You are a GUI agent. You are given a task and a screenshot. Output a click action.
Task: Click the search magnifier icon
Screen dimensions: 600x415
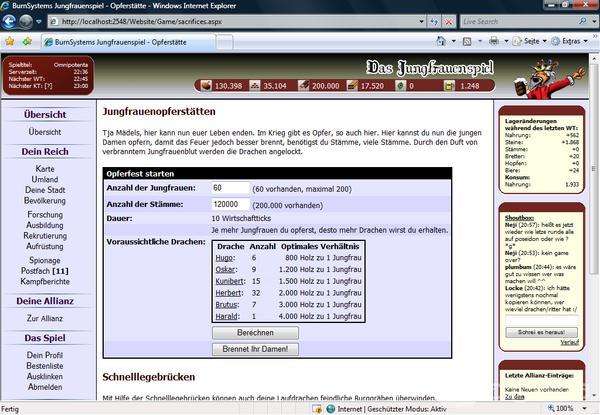pyautogui.click(x=582, y=21)
